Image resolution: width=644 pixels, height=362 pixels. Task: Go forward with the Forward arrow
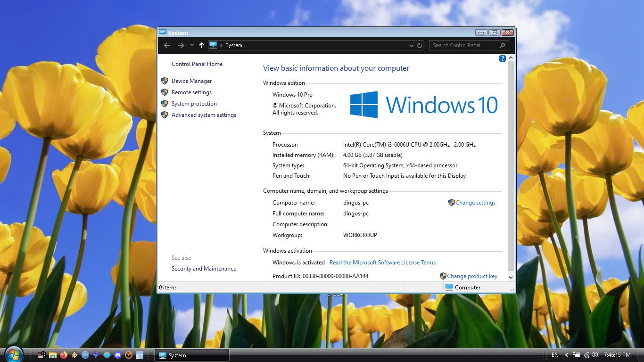tap(181, 45)
